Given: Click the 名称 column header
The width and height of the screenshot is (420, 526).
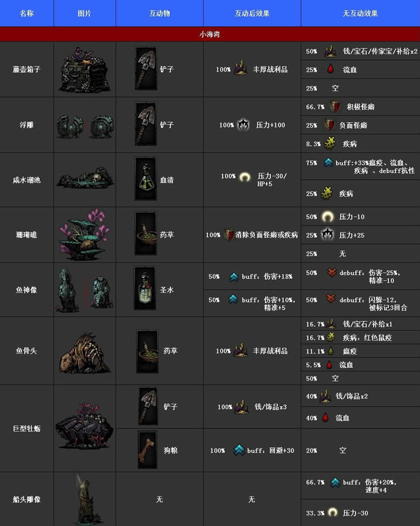Looking at the screenshot, I should pos(27,13).
